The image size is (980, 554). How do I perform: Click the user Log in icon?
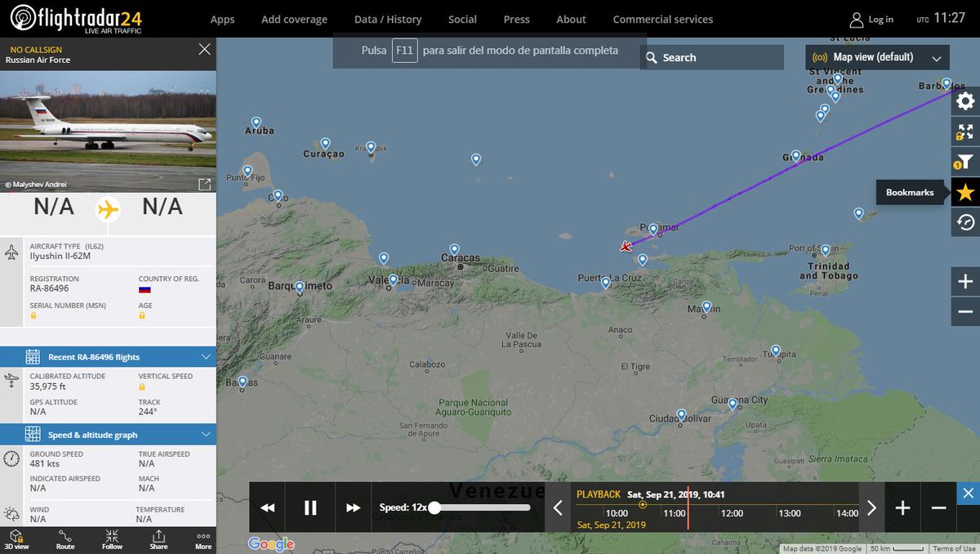tap(856, 20)
